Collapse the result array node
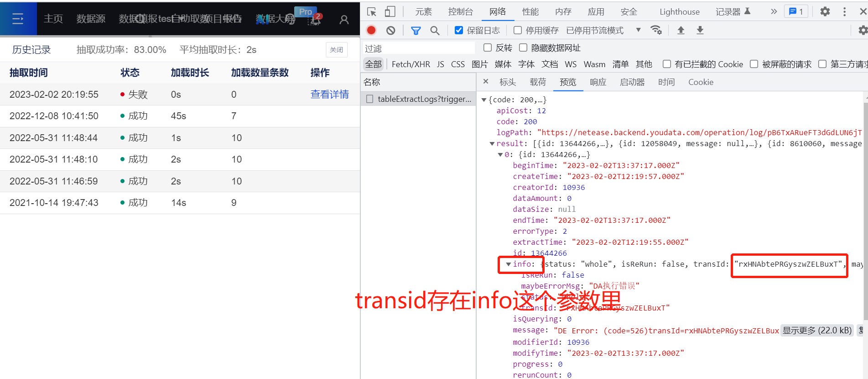Viewport: 868px width, 379px height. tap(492, 143)
